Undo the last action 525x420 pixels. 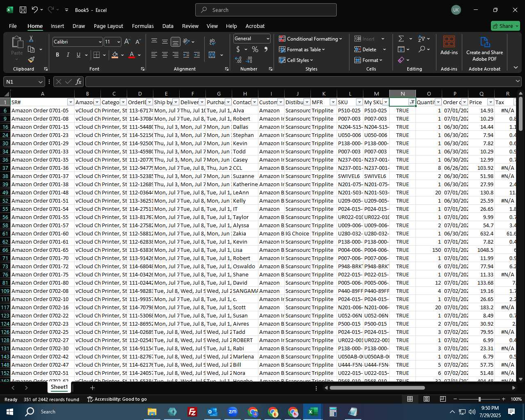point(35,10)
